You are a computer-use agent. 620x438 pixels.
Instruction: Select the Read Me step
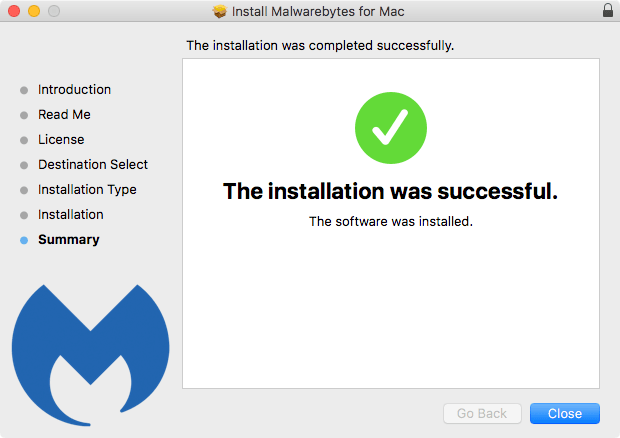coord(64,115)
